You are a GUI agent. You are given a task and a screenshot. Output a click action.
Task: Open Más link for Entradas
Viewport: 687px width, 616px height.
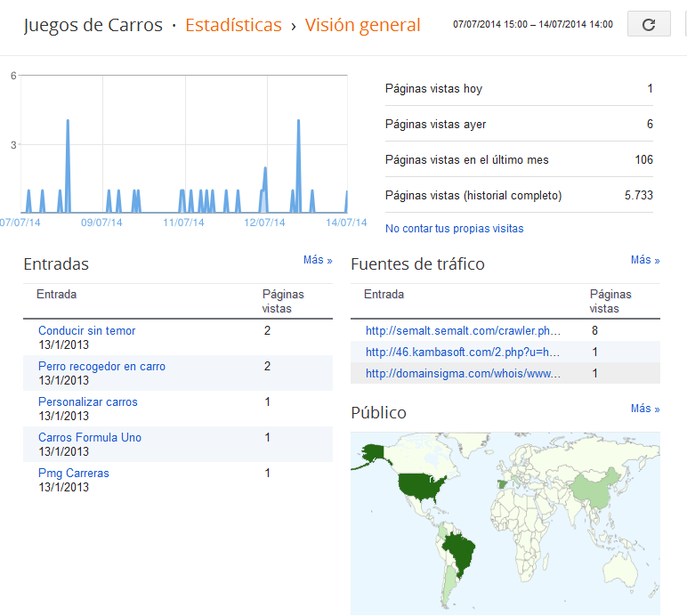click(318, 260)
